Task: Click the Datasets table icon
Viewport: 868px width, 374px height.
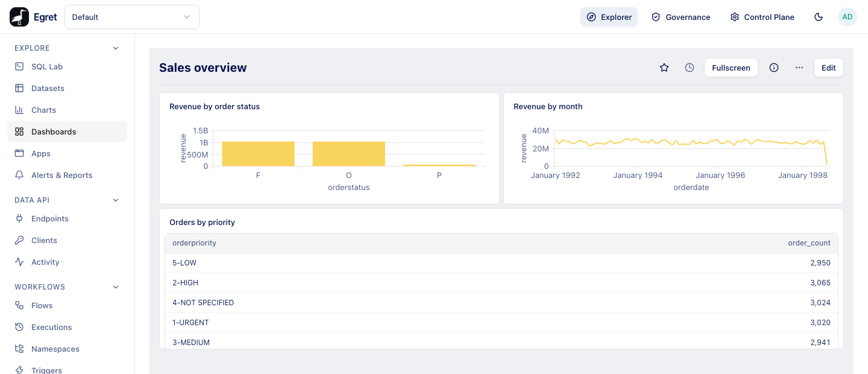Action: click(19, 88)
